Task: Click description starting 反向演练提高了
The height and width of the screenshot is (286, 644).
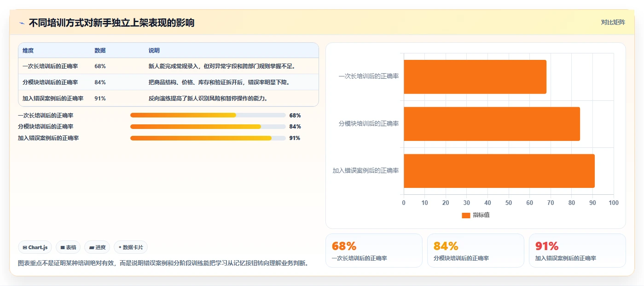Action: pos(208,99)
